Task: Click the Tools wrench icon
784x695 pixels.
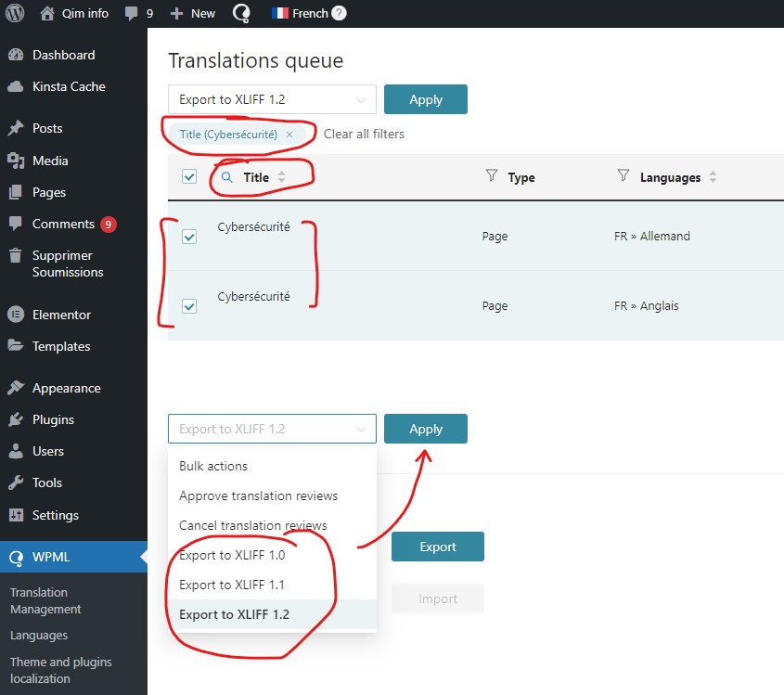Action: 16,483
